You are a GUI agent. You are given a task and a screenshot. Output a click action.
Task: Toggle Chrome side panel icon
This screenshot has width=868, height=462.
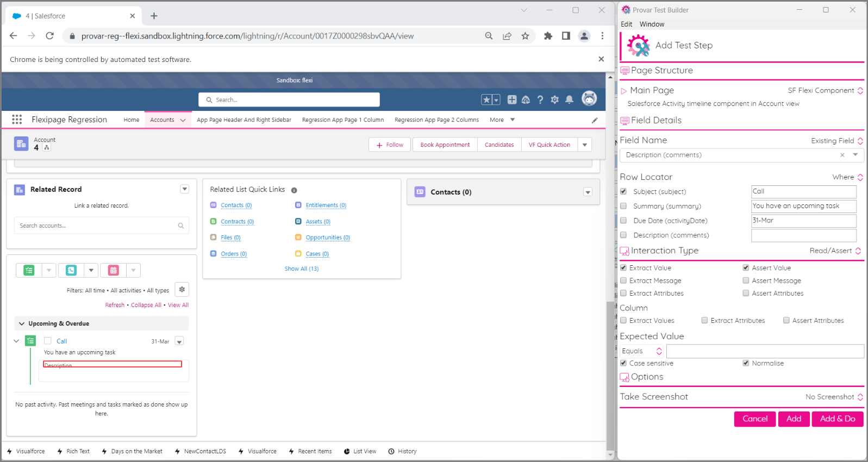pyautogui.click(x=566, y=36)
